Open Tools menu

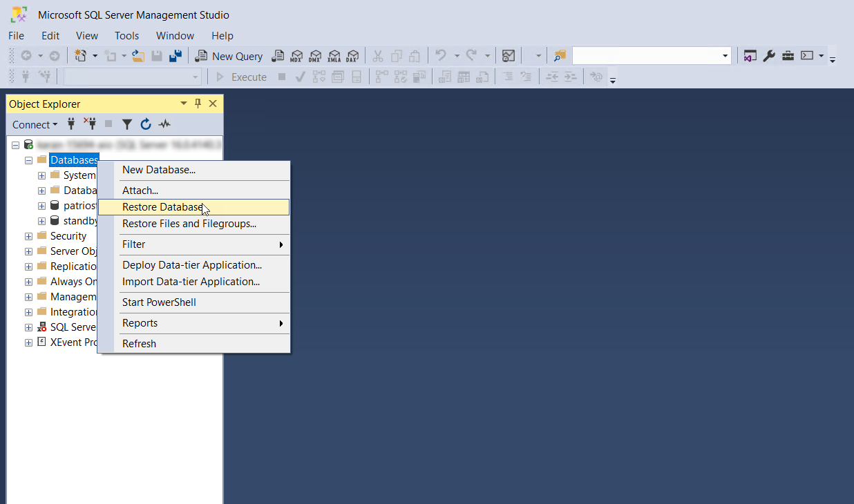coord(126,35)
